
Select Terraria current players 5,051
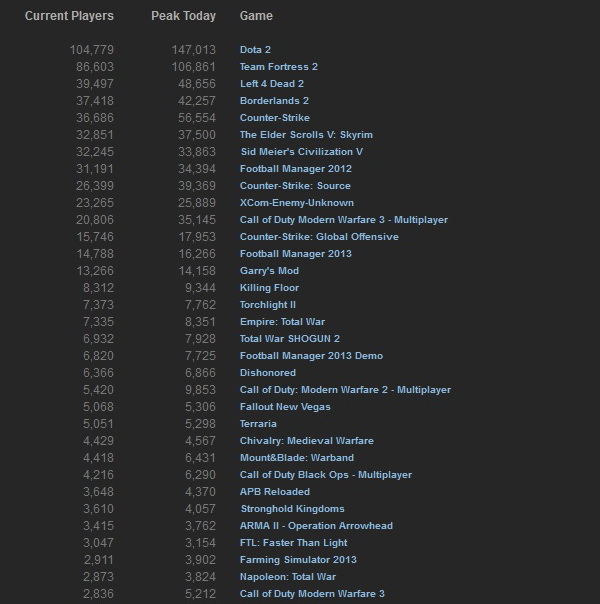click(98, 424)
